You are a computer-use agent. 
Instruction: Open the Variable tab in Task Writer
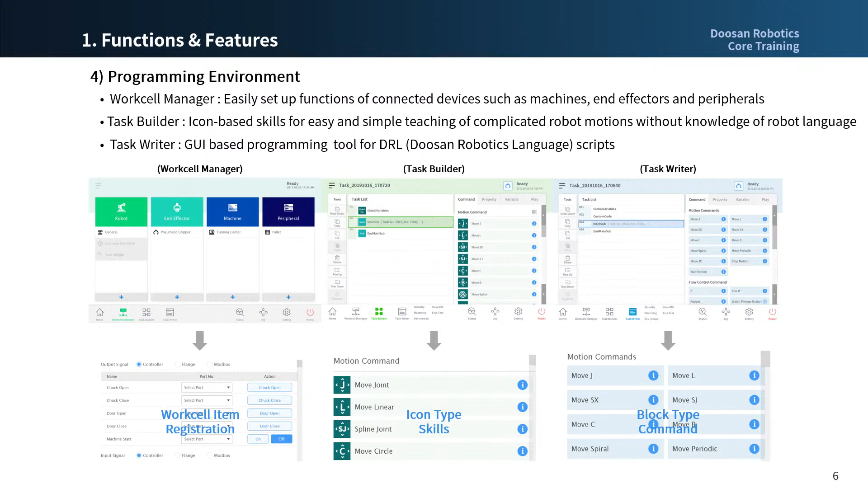coord(742,199)
